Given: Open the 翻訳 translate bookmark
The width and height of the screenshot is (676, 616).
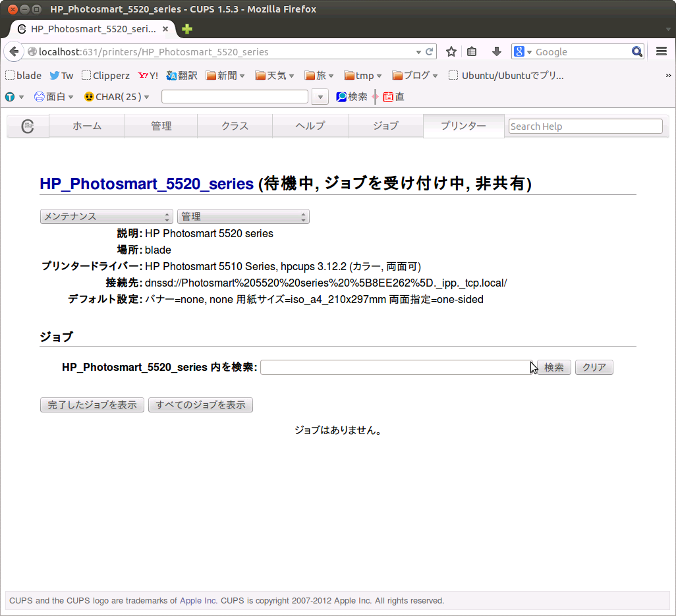Looking at the screenshot, I should 181,76.
